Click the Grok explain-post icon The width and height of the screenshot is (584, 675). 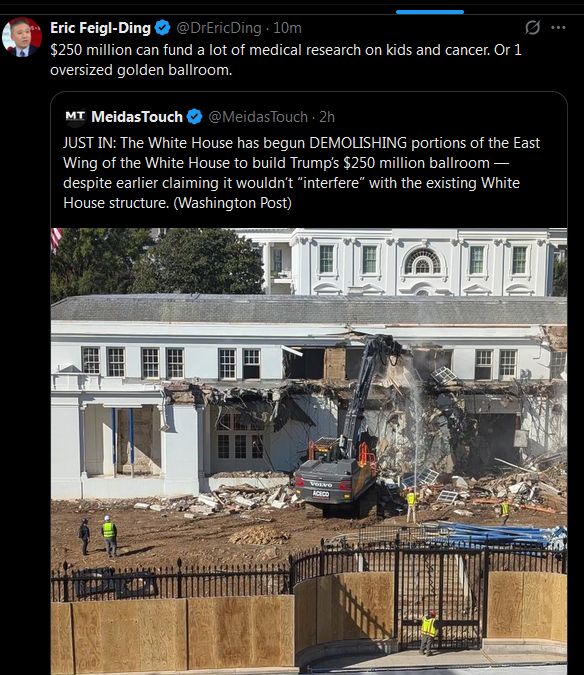[x=532, y=28]
